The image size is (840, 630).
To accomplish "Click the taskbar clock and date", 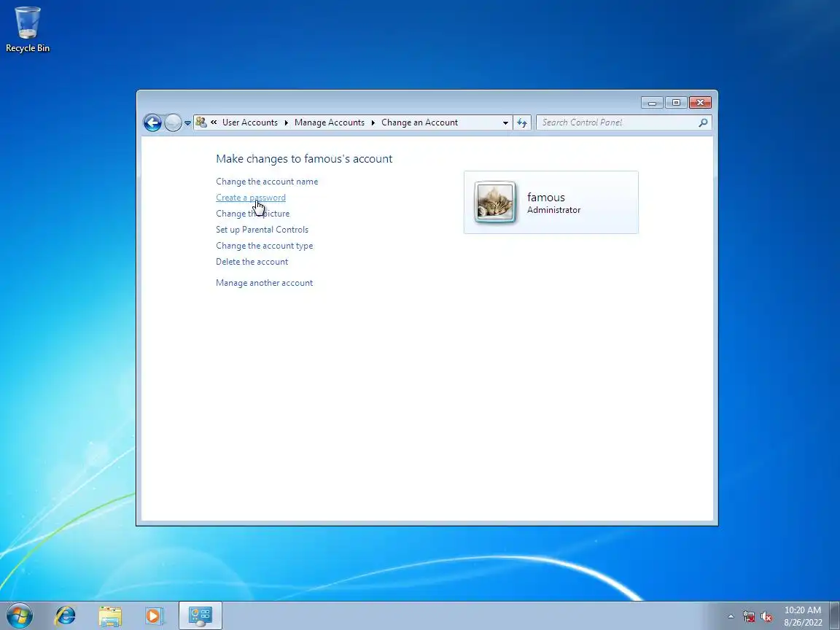I will (803, 616).
